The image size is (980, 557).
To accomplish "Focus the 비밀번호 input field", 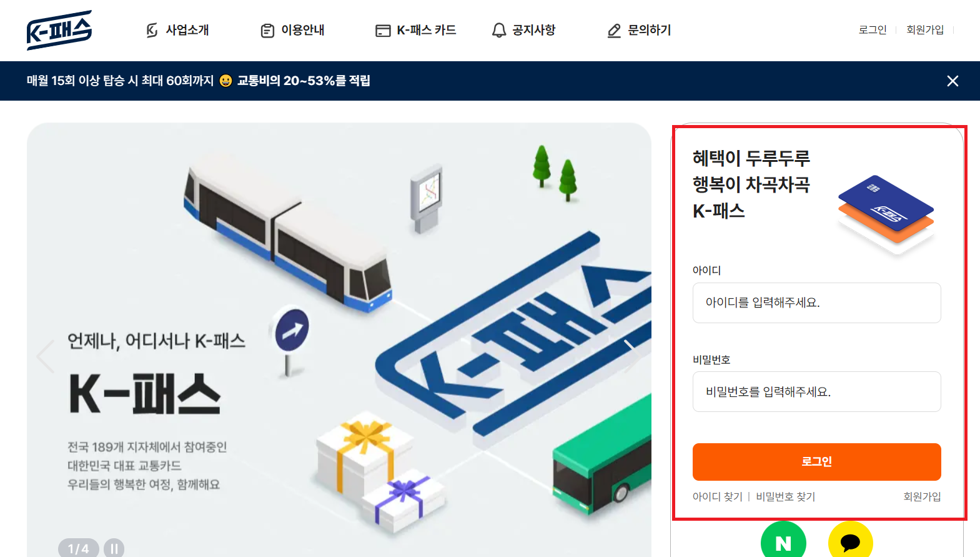I will point(816,391).
